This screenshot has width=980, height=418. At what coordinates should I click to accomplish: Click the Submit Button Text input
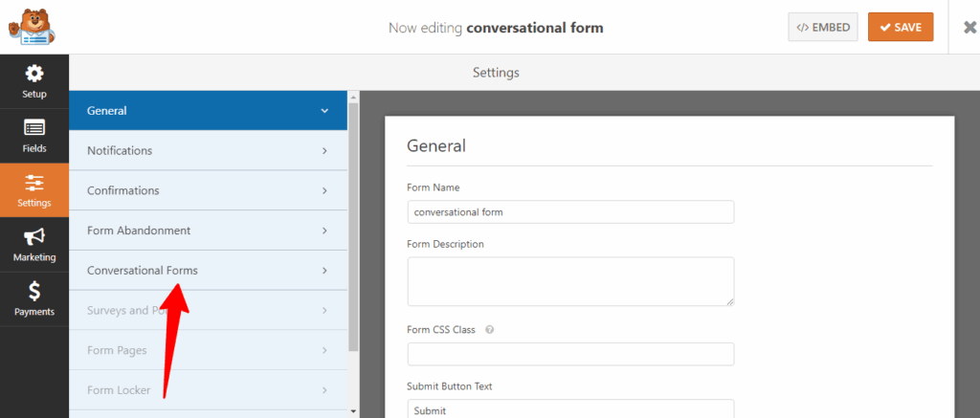(x=570, y=408)
